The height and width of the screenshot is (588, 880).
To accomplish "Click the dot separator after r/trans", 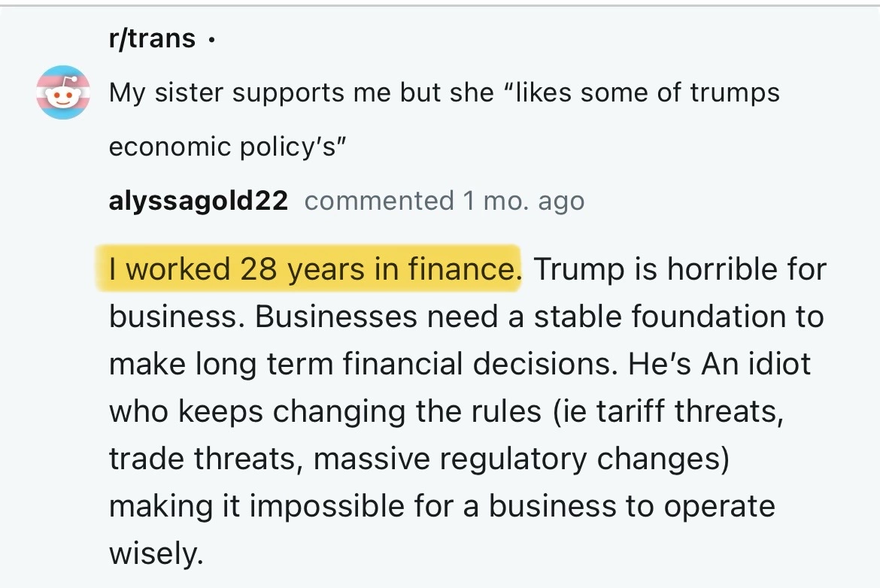I will tap(213, 41).
